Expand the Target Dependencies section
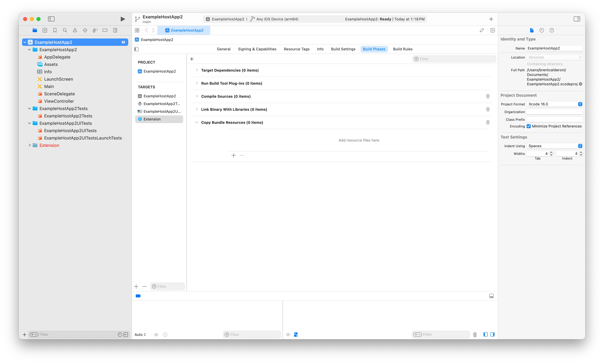The image size is (604, 364). click(x=197, y=70)
